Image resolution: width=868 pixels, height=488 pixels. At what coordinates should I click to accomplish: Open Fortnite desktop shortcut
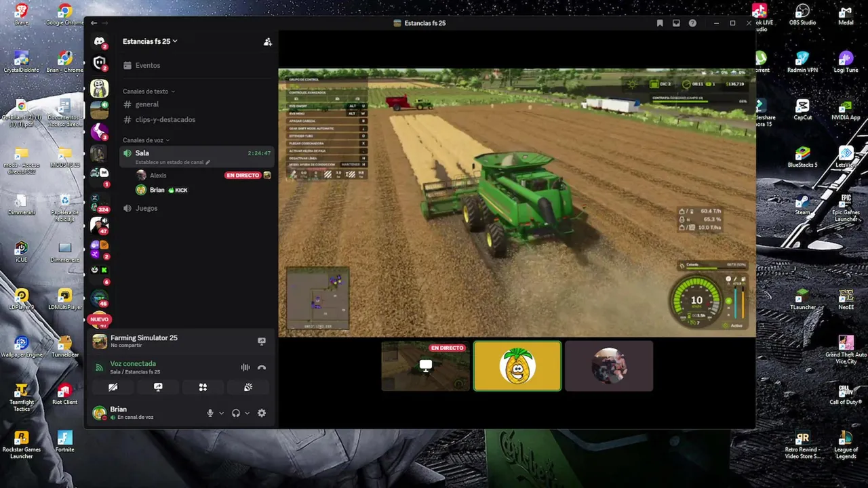click(64, 442)
